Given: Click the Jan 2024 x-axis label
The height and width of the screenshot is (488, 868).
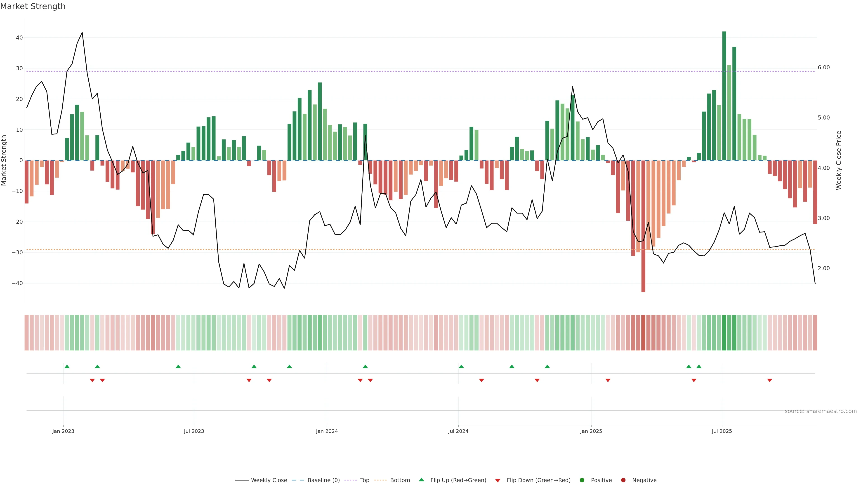Looking at the screenshot, I should tap(326, 431).
